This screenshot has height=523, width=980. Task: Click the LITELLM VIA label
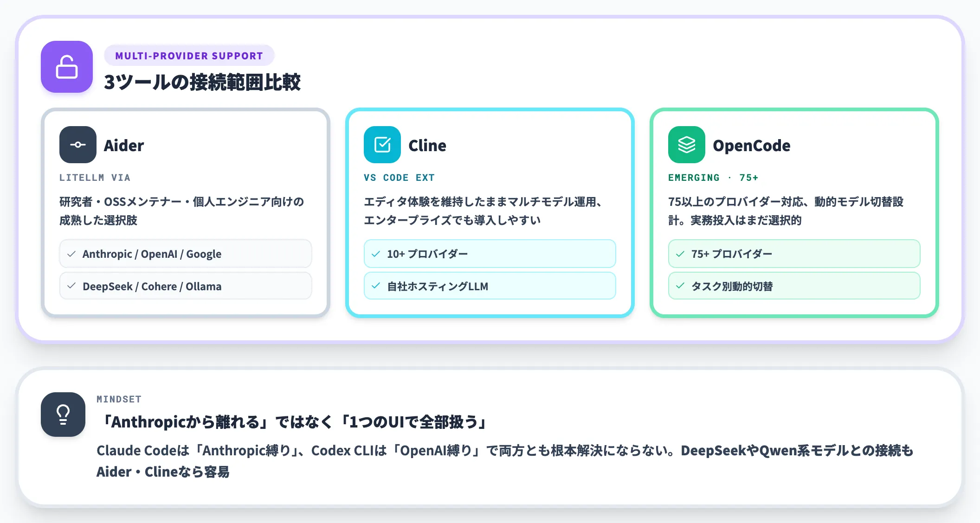[x=95, y=178]
